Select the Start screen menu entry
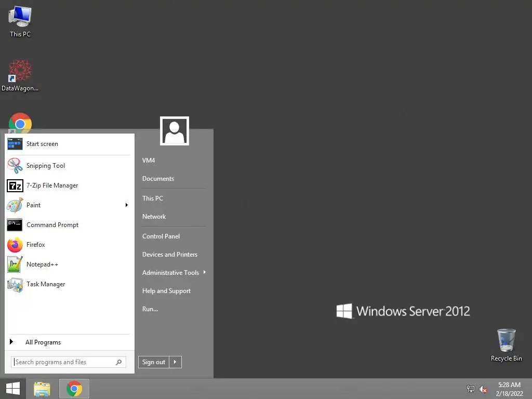532x399 pixels. (42, 144)
